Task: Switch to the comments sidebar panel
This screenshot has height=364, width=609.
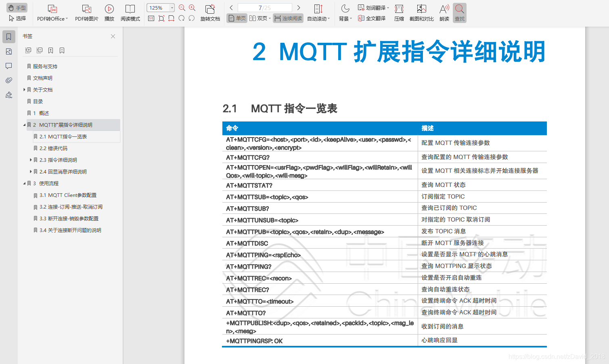Action: [x=8, y=66]
